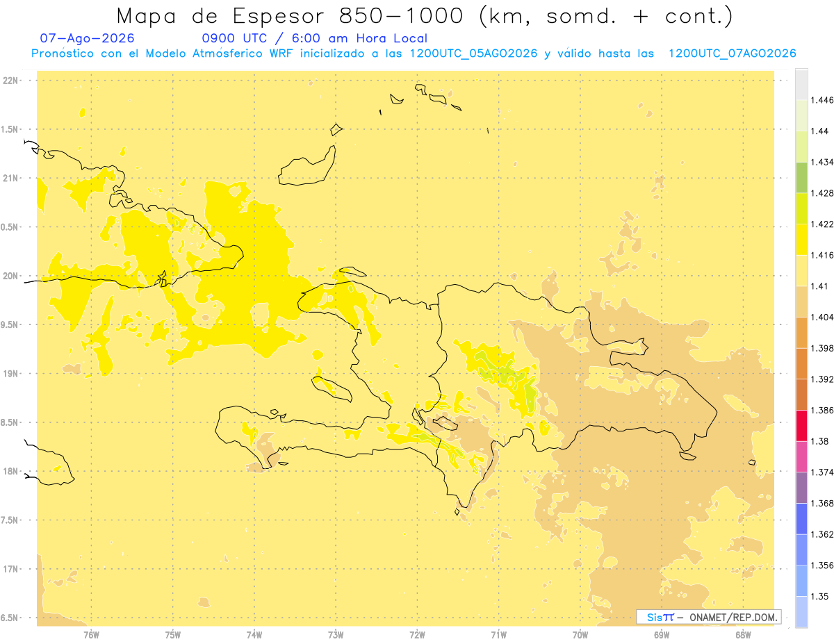Click the 'ONAMET/REP.DOM.' credit box

tap(709, 617)
